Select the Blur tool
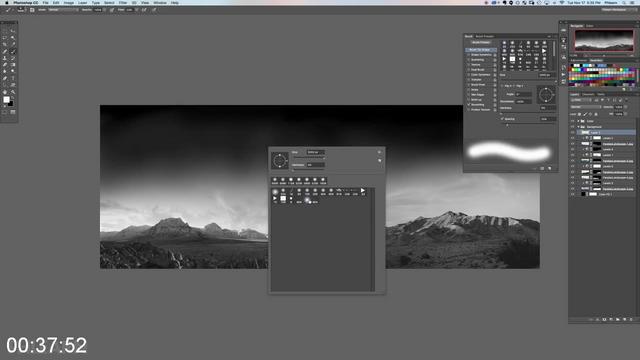 pyautogui.click(x=4, y=71)
